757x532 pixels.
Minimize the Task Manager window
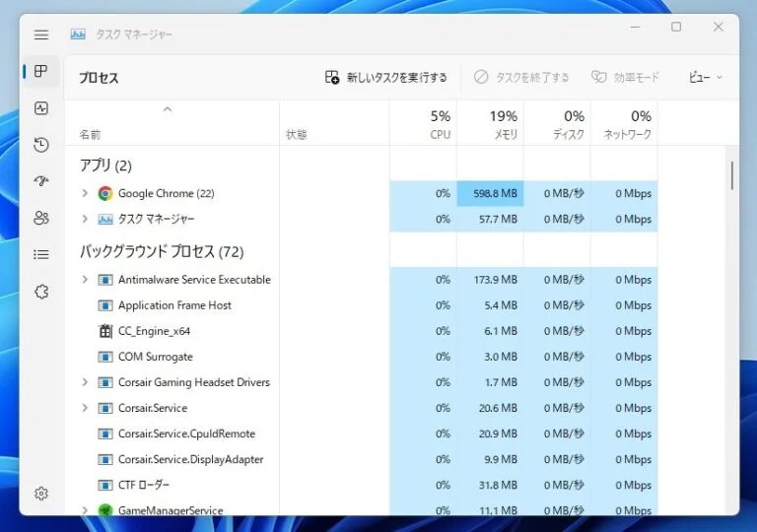click(x=636, y=27)
